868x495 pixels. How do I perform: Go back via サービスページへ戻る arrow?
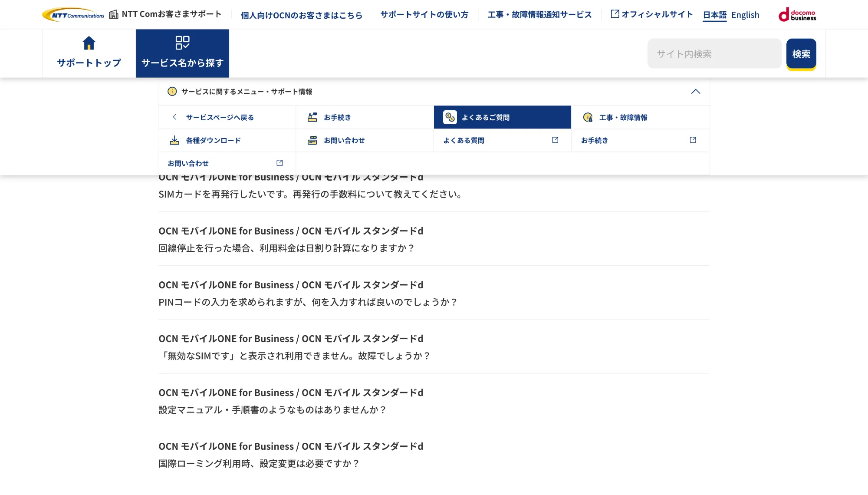[174, 117]
